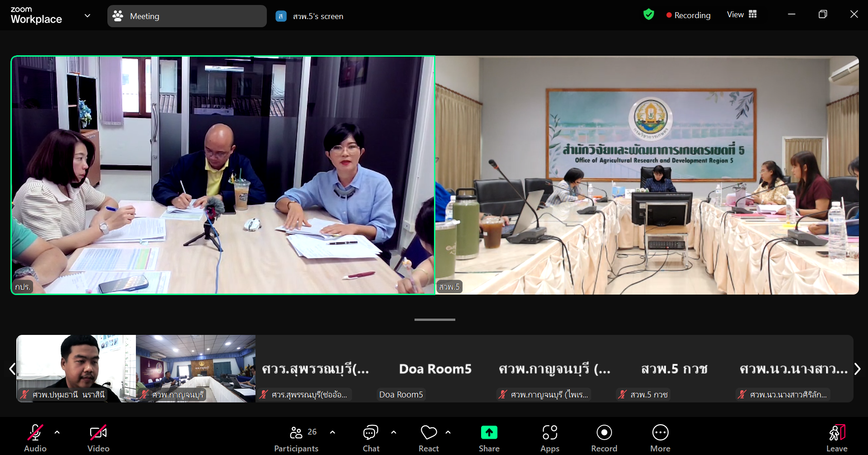Close the Zoom window
The height and width of the screenshot is (455, 868).
click(x=854, y=14)
